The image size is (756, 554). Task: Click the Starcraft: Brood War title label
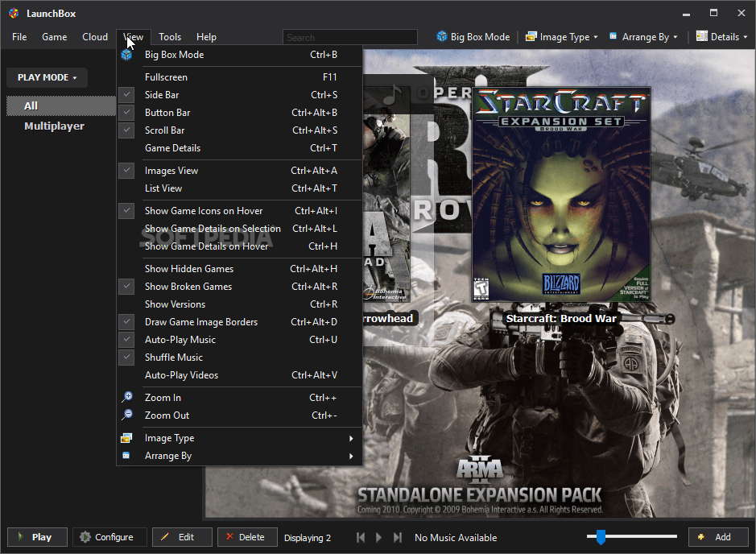click(x=561, y=318)
